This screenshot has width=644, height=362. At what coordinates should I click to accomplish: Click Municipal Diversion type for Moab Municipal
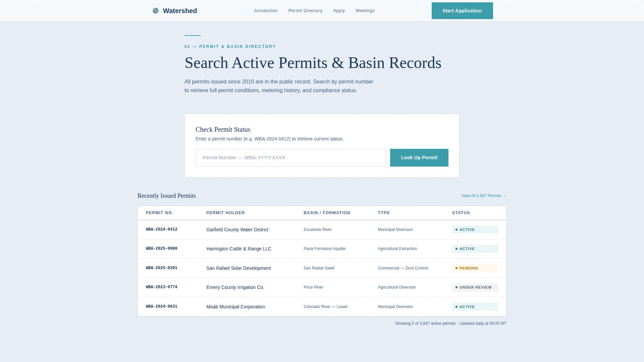pyautogui.click(x=395, y=307)
